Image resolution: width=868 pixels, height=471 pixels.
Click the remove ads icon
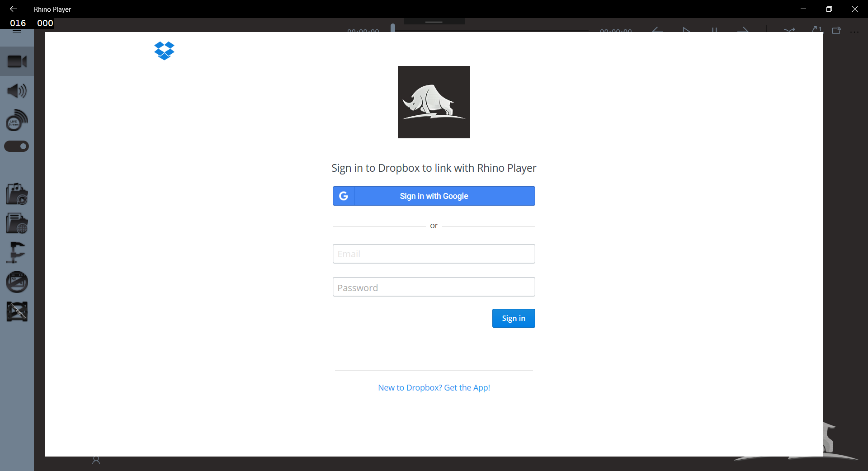[17, 282]
